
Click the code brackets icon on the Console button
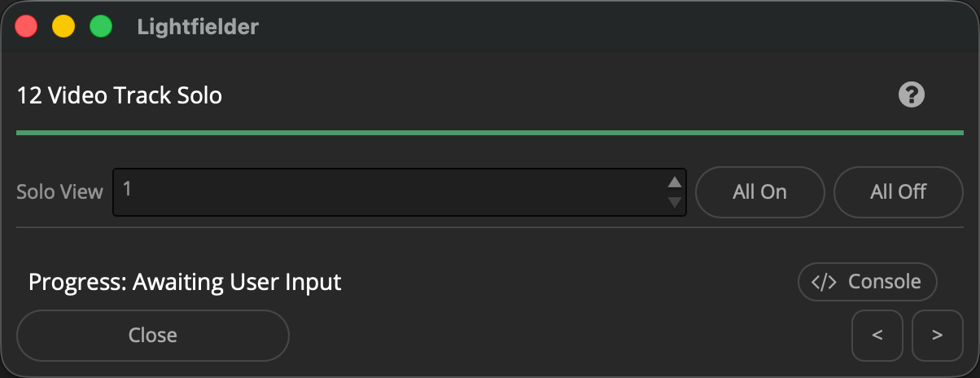click(x=824, y=282)
